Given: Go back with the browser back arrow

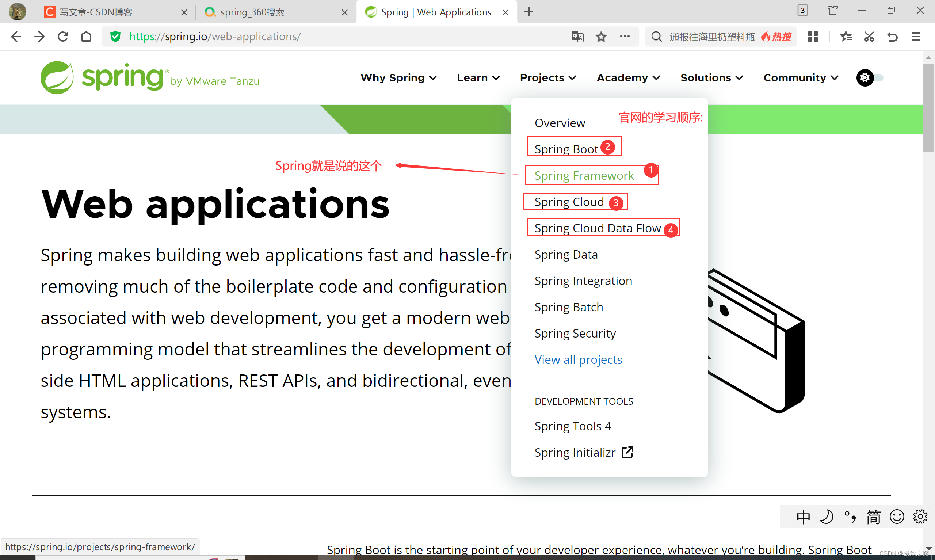Looking at the screenshot, I should click(x=16, y=37).
